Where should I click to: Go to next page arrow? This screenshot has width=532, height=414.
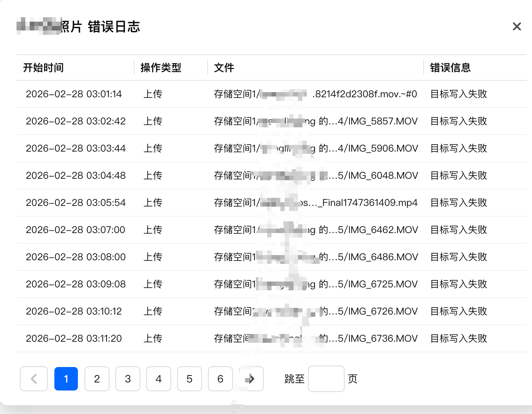point(251,379)
